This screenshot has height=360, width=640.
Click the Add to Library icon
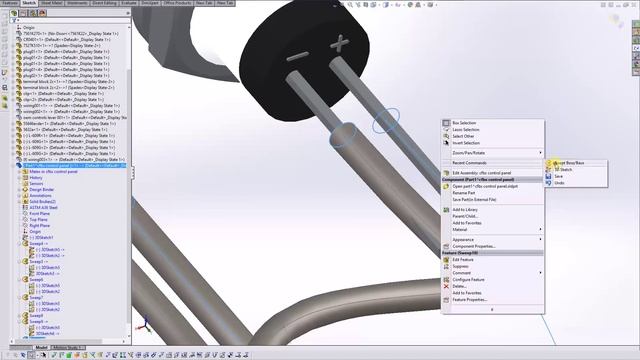[446, 210]
